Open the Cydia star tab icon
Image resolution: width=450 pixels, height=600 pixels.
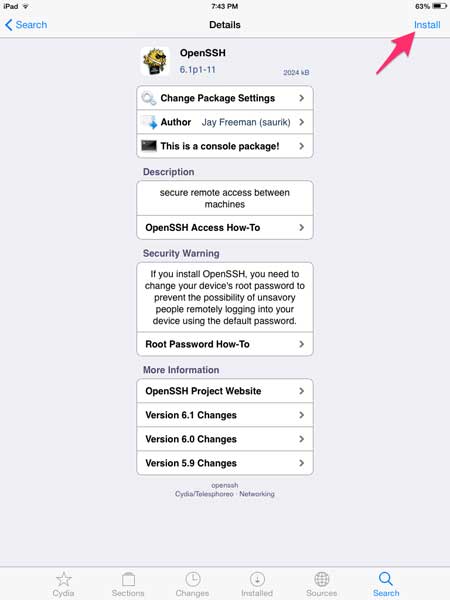64,579
